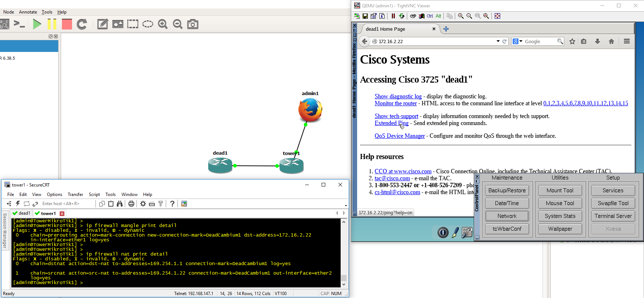This screenshot has width=644, height=298.
Task: Request TightVNC screen refresh
Action: pyautogui.click(x=402, y=16)
